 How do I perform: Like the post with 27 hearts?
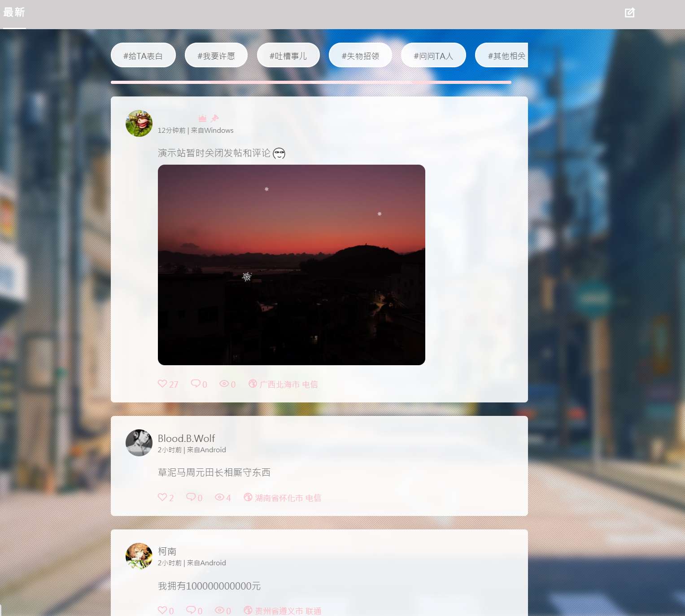162,384
